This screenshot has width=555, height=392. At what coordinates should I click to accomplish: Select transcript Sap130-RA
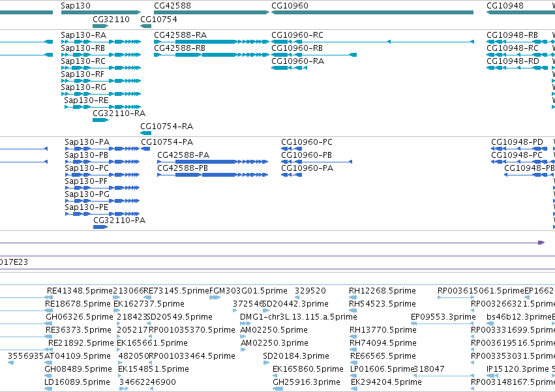point(83,35)
